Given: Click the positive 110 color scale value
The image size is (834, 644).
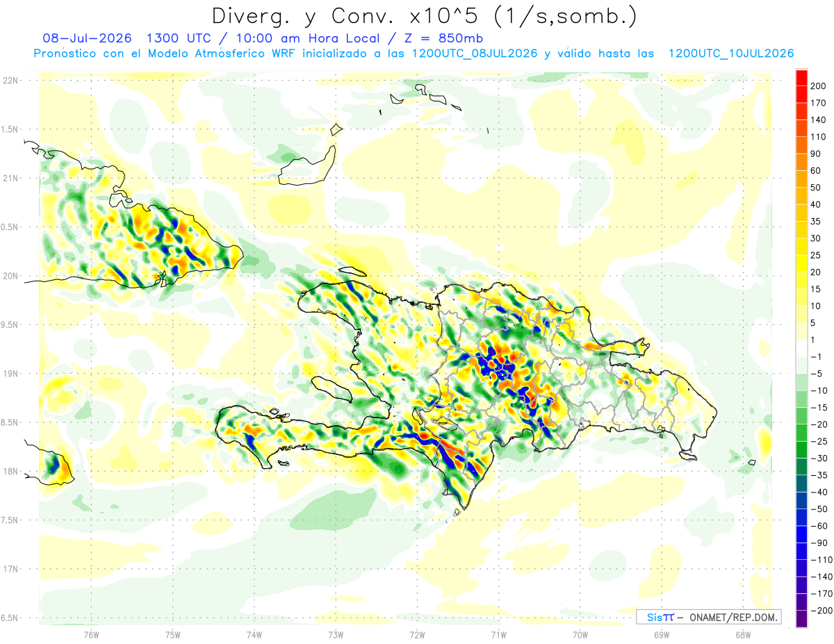Looking at the screenshot, I should (x=819, y=137).
